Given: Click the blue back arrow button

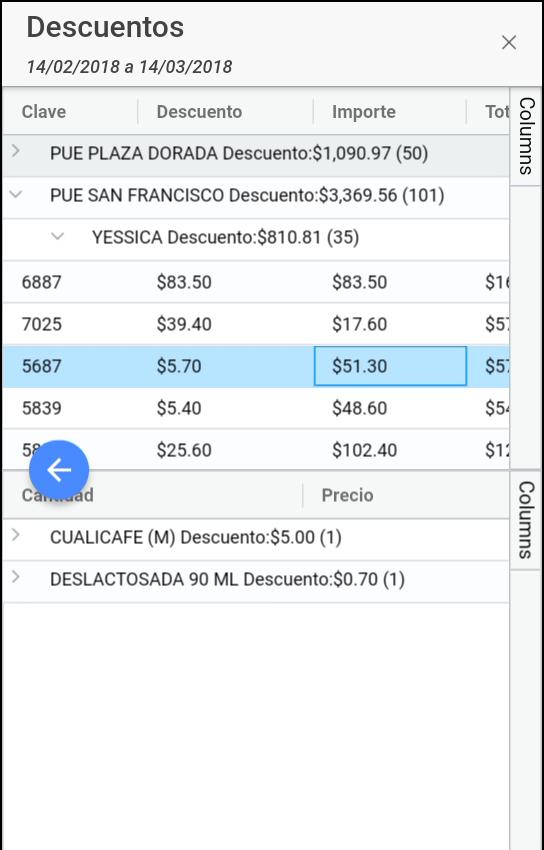Looking at the screenshot, I should [59, 470].
